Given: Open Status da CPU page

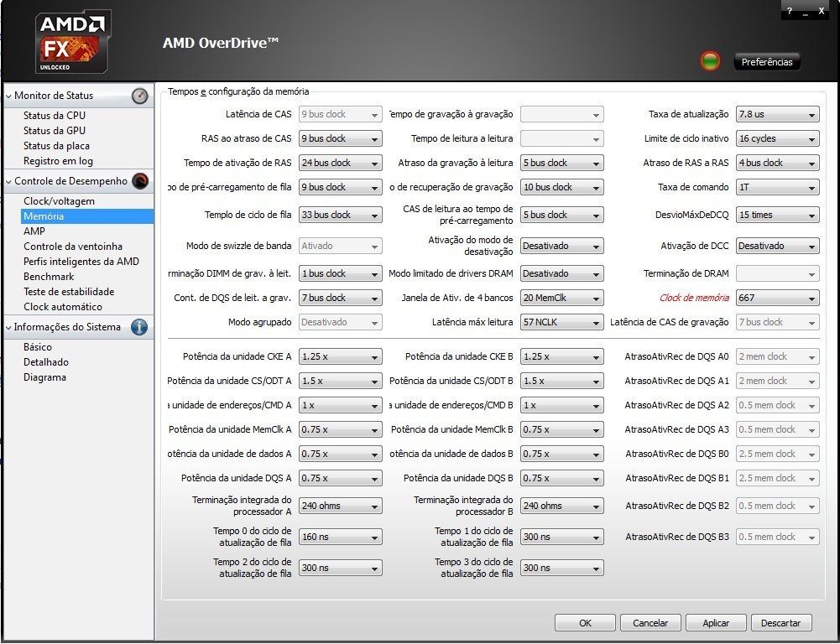Looking at the screenshot, I should click(x=54, y=116).
